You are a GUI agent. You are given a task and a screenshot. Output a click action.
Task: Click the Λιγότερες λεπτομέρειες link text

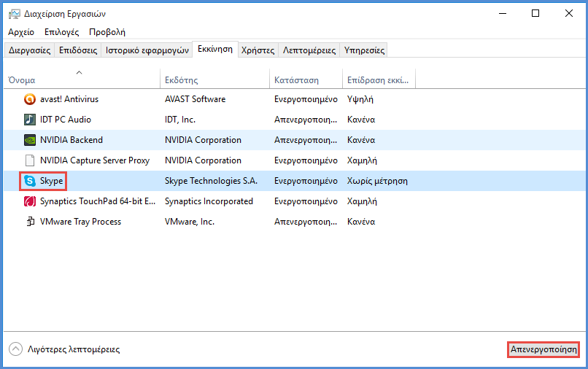[x=74, y=349]
